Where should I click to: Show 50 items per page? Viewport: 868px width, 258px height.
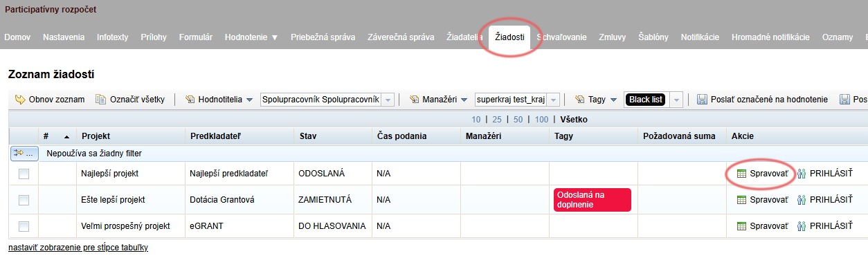tap(518, 120)
